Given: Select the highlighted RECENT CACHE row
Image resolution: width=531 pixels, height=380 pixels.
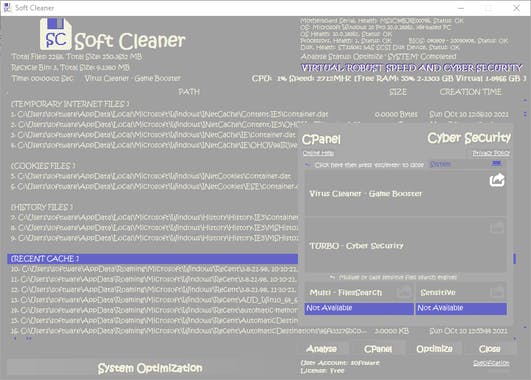Looking at the screenshot, I should pyautogui.click(x=152, y=259).
